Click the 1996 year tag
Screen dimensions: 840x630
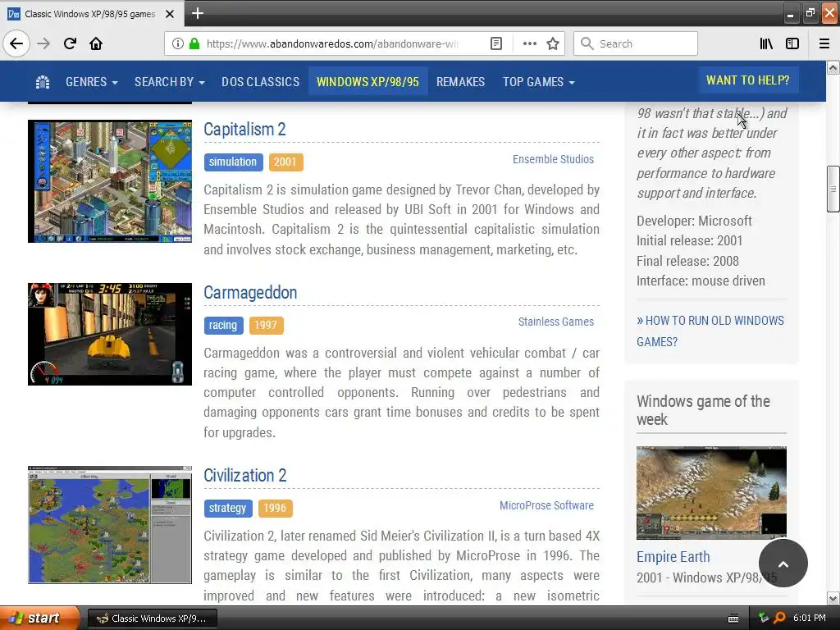coord(275,508)
